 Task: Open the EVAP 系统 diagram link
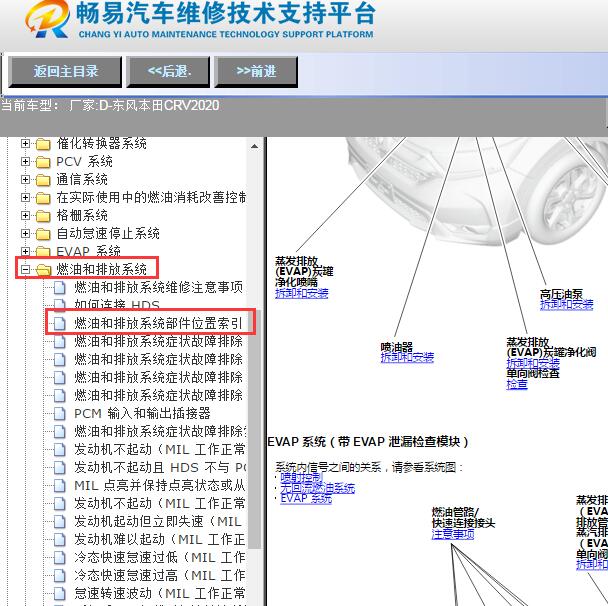[x=306, y=498]
